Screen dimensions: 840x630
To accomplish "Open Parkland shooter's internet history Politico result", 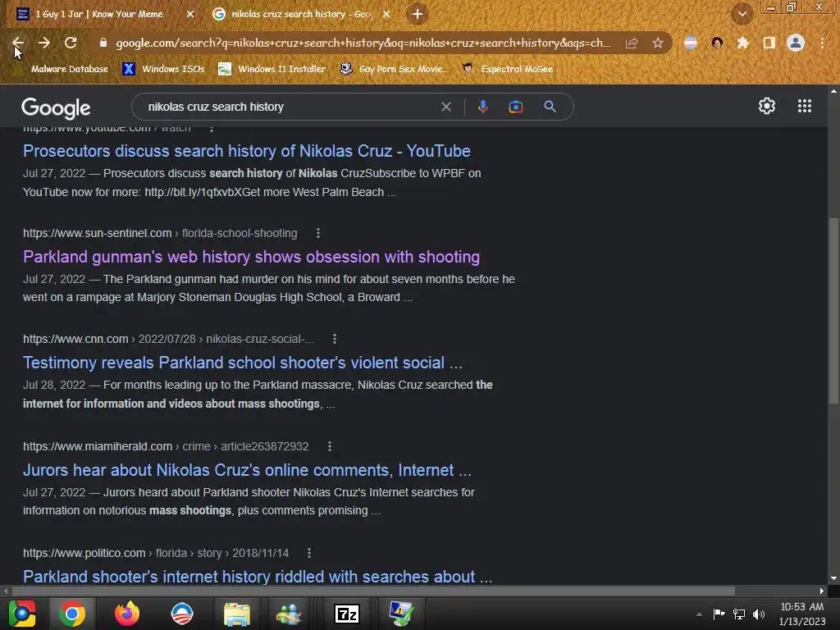I will tap(258, 577).
